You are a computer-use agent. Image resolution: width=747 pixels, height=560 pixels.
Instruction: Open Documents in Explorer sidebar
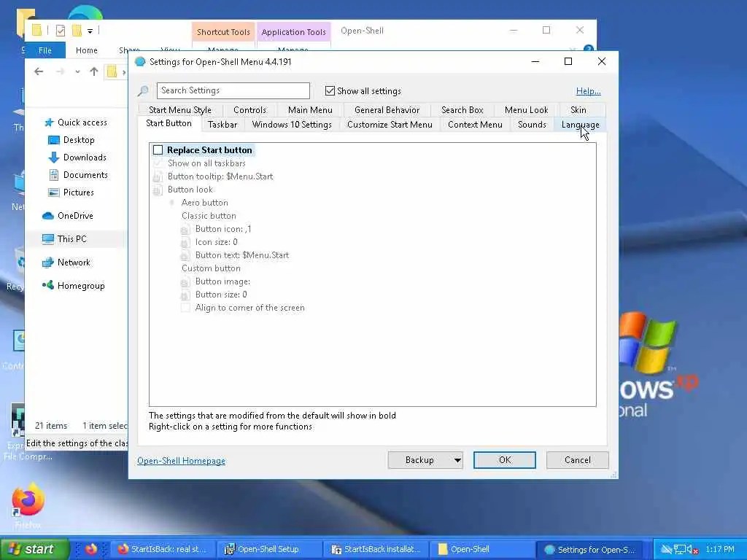[x=85, y=175]
